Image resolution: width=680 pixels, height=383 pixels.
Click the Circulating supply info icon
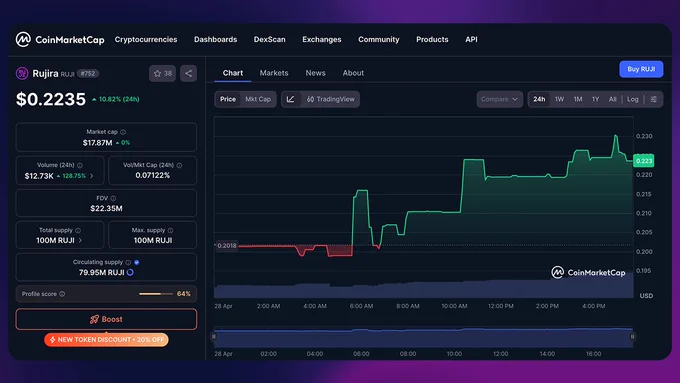(x=128, y=262)
